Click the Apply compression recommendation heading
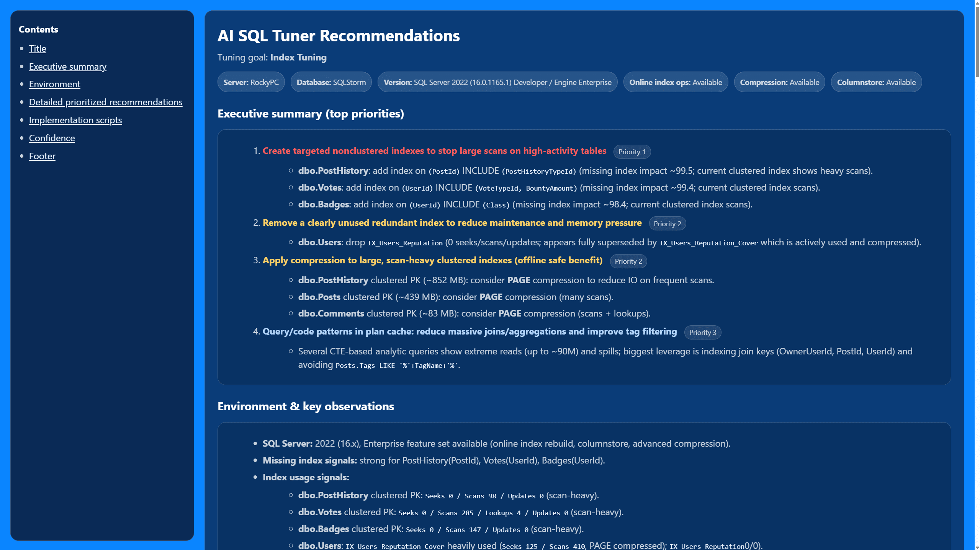The image size is (980, 550). [x=432, y=260]
